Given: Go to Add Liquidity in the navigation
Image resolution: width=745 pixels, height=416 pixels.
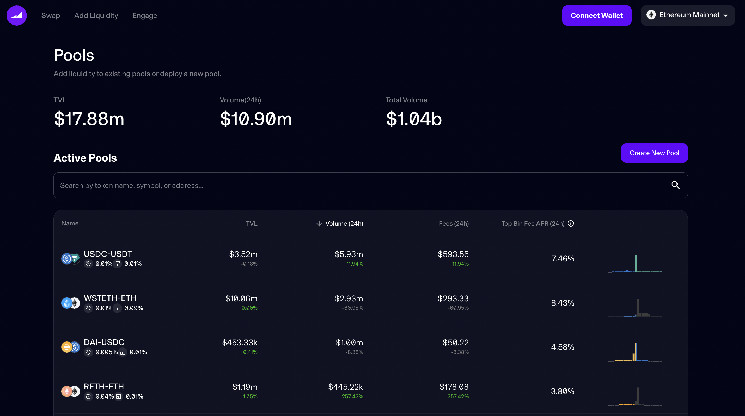Looking at the screenshot, I should (95, 16).
